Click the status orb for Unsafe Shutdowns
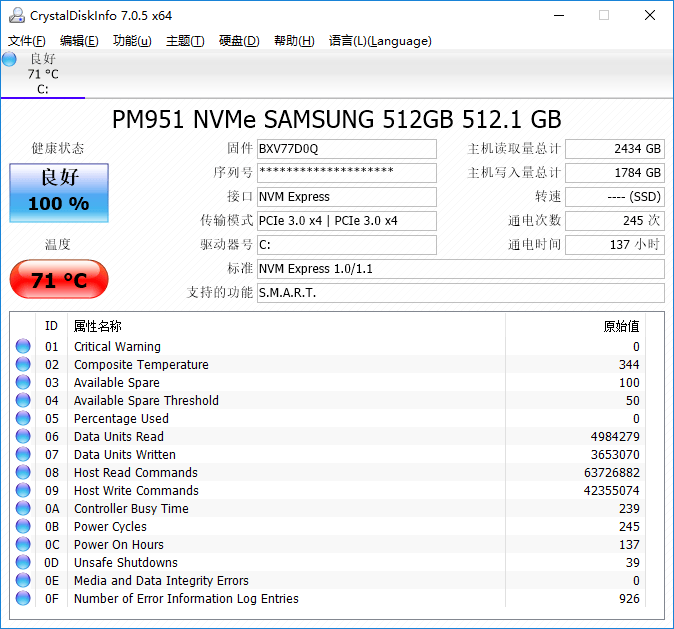674x629 pixels. click(x=23, y=562)
